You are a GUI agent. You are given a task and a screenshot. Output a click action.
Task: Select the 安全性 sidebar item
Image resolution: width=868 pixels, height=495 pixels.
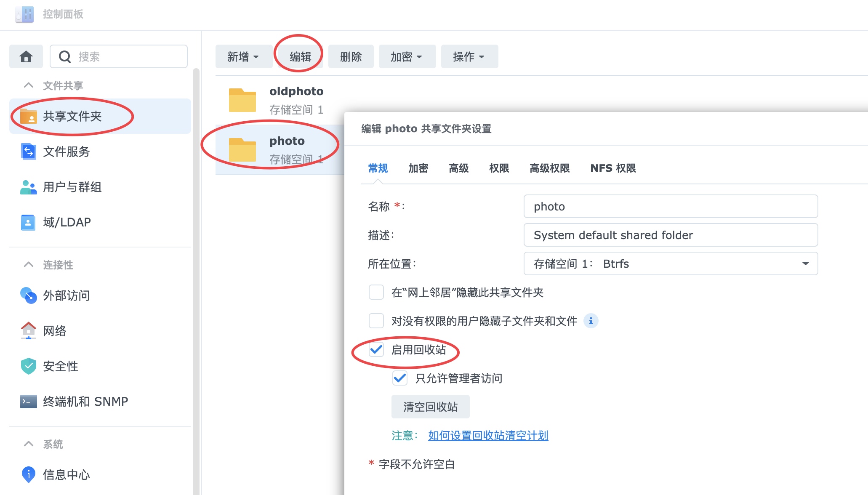[100, 366]
